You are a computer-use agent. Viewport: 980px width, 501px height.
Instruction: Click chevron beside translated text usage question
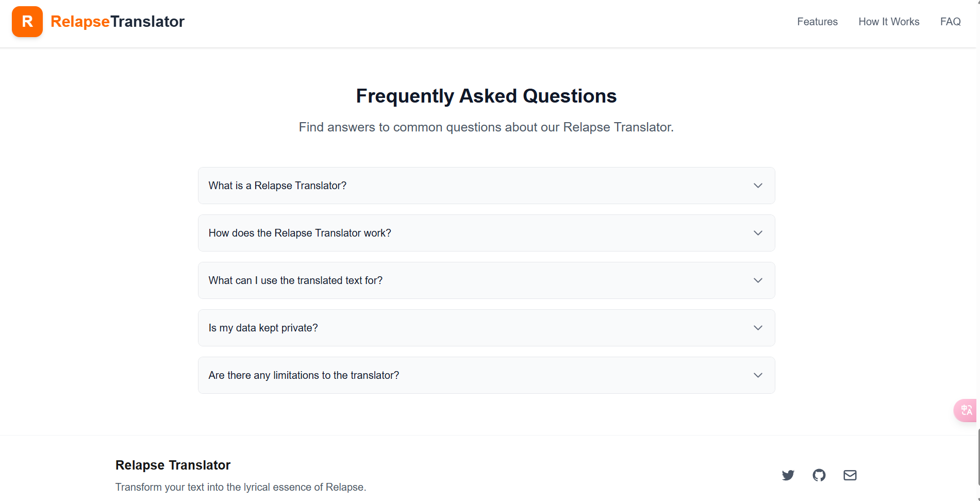tap(757, 280)
